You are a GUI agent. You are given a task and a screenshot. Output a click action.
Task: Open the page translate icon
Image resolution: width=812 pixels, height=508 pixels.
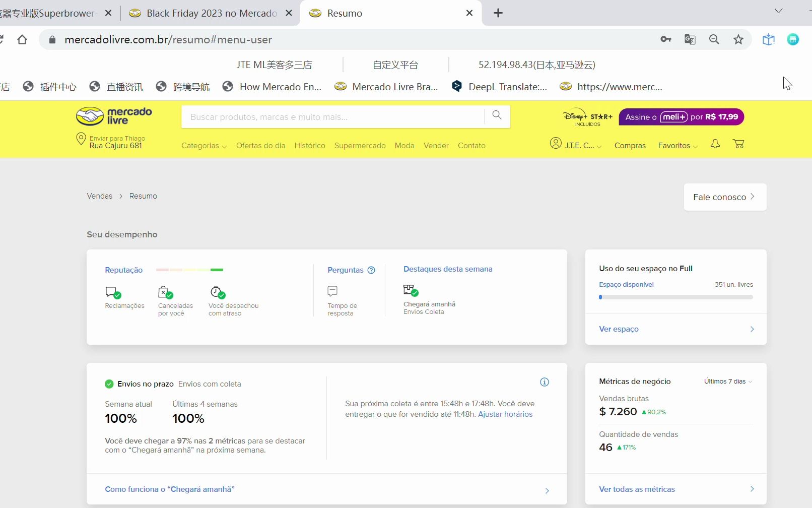click(x=690, y=40)
